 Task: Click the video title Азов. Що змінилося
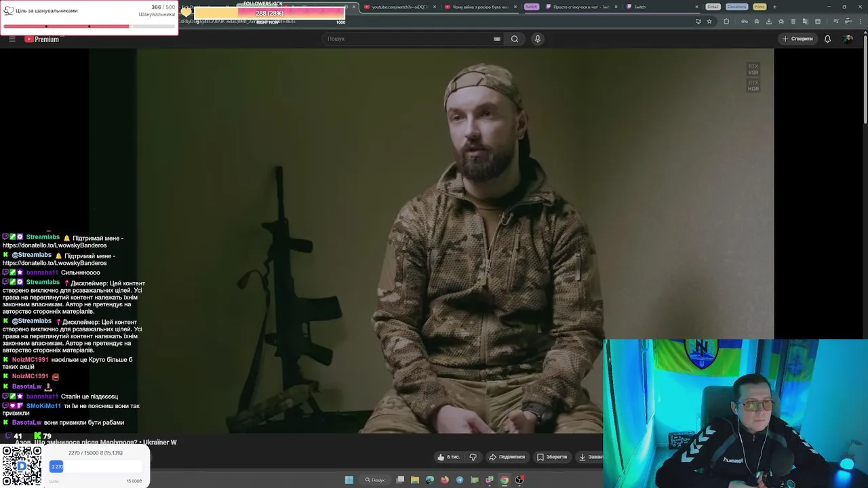[95, 442]
